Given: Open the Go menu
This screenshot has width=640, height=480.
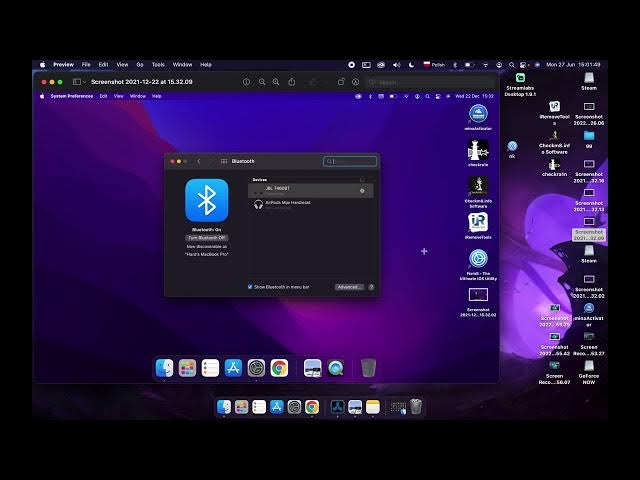Looking at the screenshot, I should (x=140, y=64).
